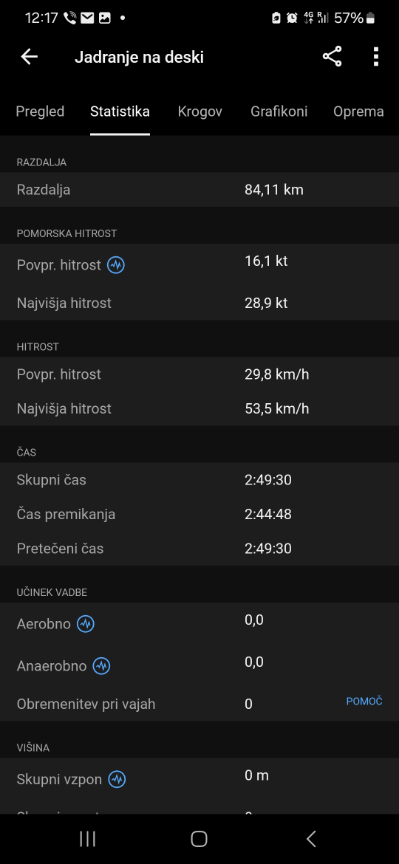Tap info icon next to Aerobno
The image size is (399, 864).
pyautogui.click(x=85, y=624)
